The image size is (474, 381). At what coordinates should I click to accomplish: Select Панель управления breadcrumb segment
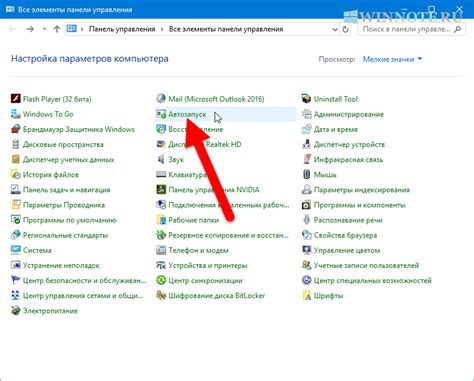click(x=122, y=29)
